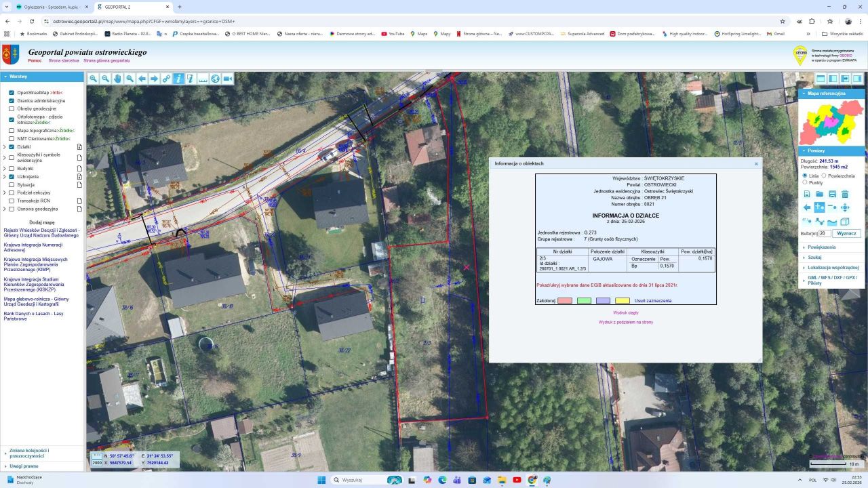The width and height of the screenshot is (868, 488).
Task: Open the Wydruk ciągły print link
Action: (x=625, y=313)
